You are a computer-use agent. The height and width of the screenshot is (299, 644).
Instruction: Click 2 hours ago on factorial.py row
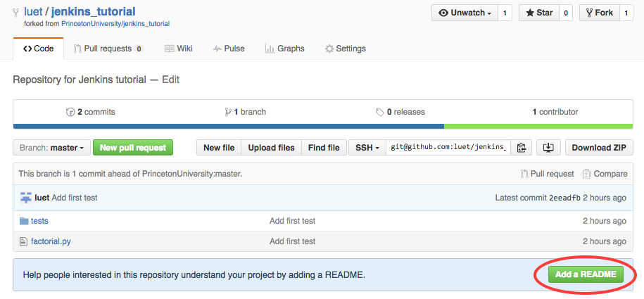[x=605, y=241]
